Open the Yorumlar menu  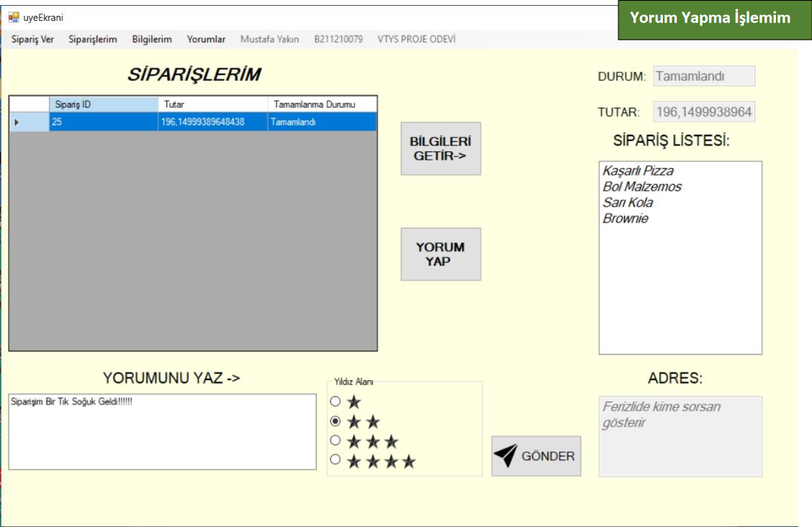[206, 40]
